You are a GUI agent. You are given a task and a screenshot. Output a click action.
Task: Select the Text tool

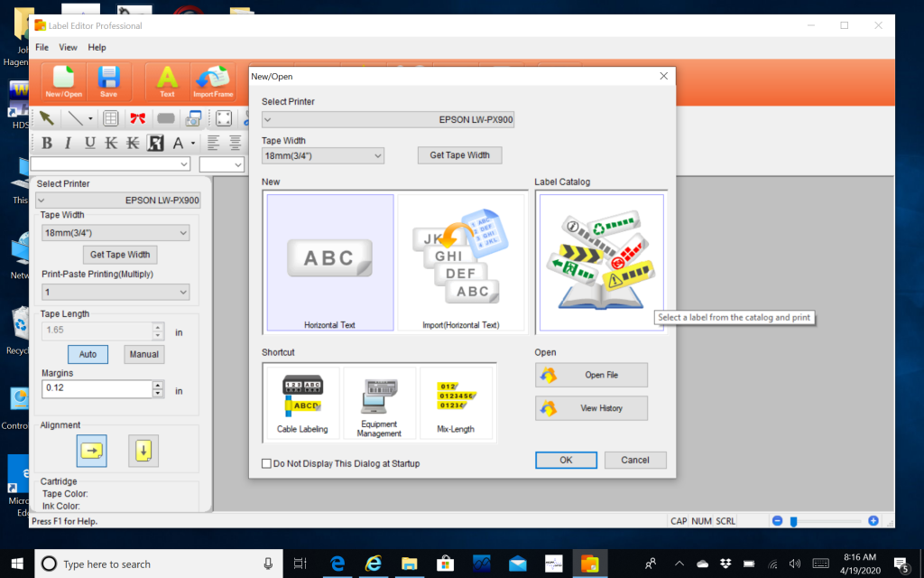coord(167,81)
